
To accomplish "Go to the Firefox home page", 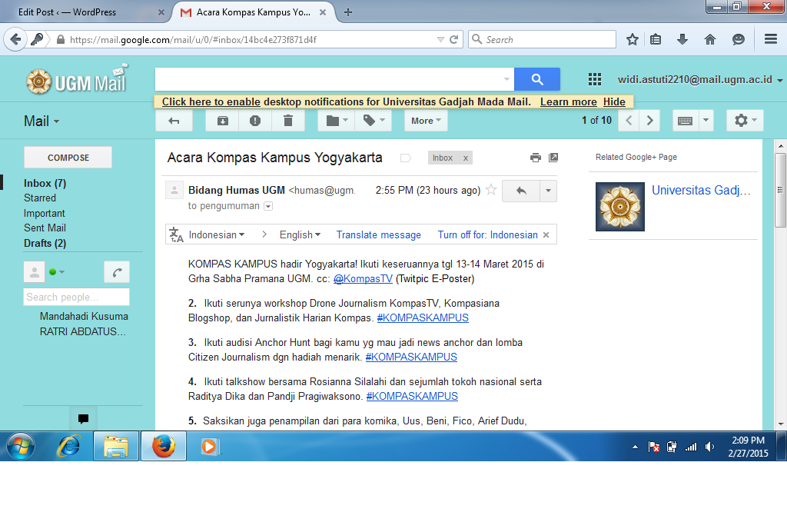I will 709,39.
